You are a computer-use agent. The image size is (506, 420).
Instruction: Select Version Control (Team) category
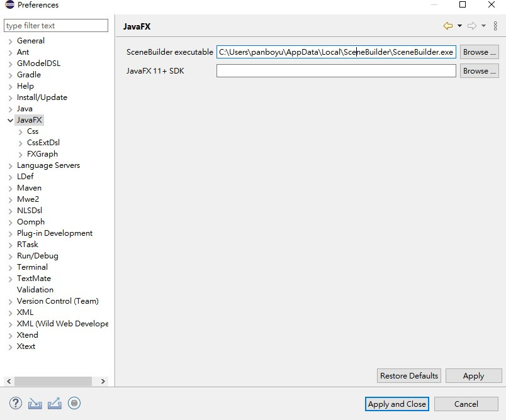(58, 301)
